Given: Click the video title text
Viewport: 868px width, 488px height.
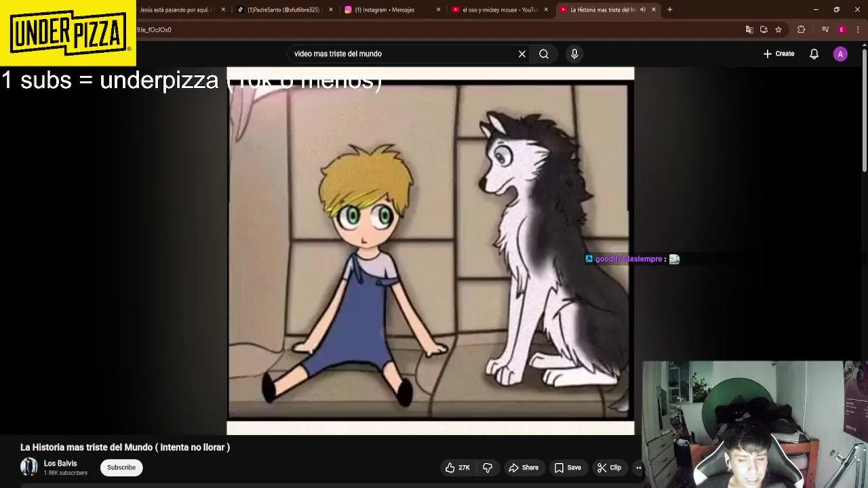Looking at the screenshot, I should coord(125,447).
